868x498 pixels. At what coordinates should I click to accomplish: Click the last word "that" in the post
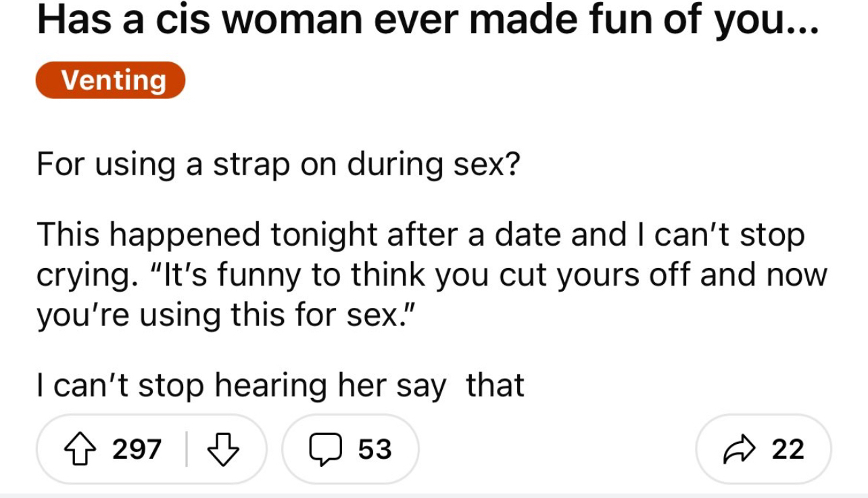click(x=496, y=386)
